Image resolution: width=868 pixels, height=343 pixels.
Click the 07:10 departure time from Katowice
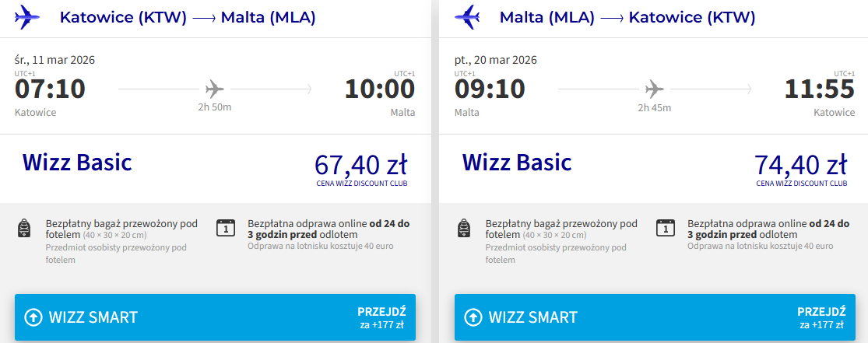click(x=50, y=89)
